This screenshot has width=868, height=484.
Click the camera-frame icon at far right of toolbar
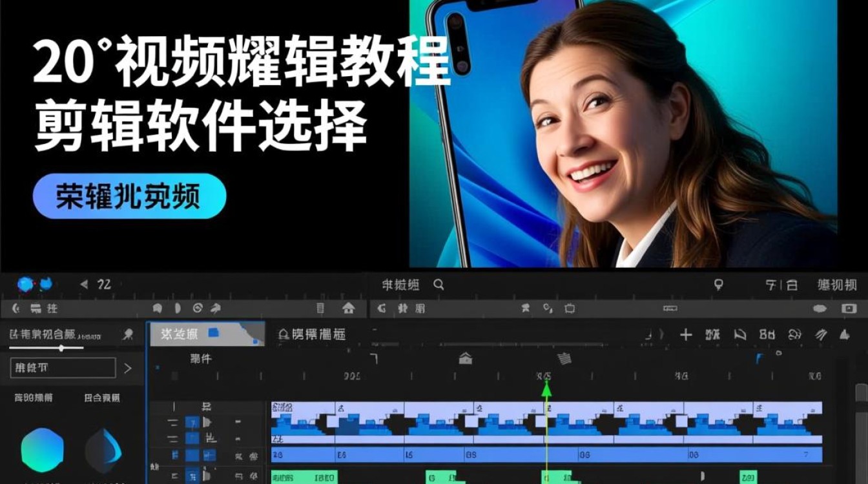click(x=849, y=308)
